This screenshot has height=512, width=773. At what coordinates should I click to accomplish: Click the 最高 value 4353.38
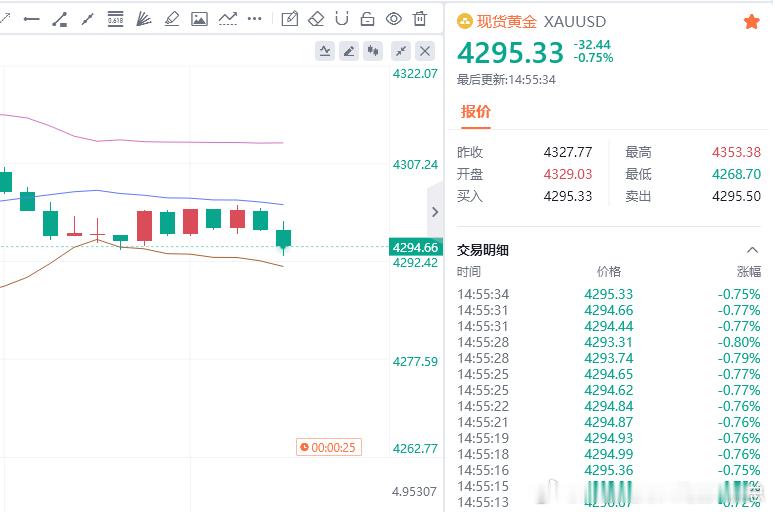pyautogui.click(x=736, y=152)
